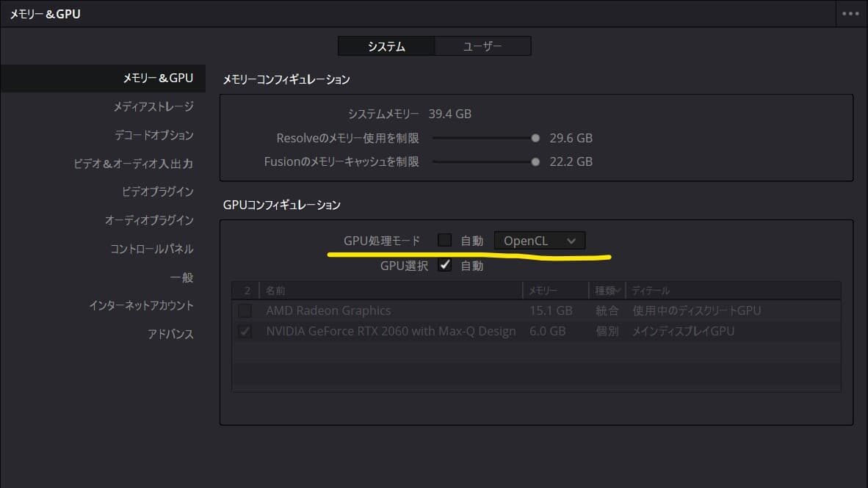Click the 種類 column sort arrow

tap(619, 291)
